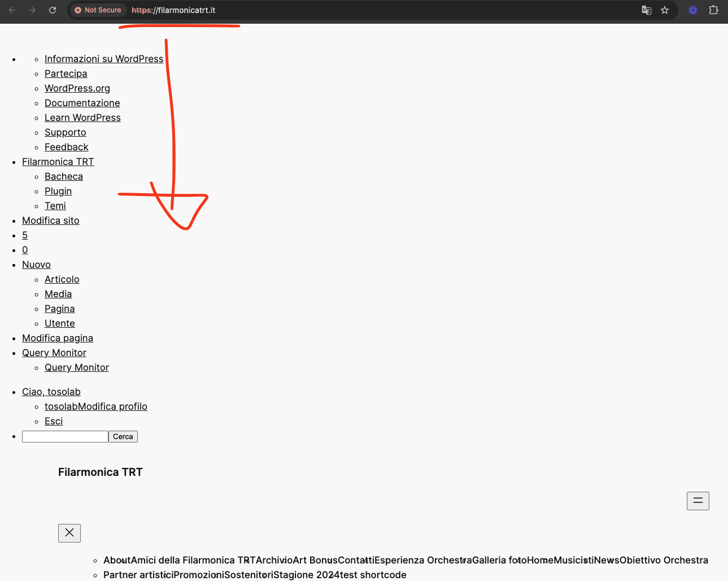Image resolution: width=728 pixels, height=581 pixels.
Task: Open the hamburger navigation menu button
Action: (698, 501)
